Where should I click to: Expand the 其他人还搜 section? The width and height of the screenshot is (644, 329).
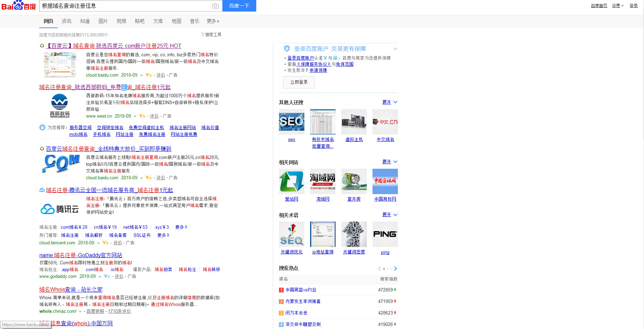pos(389,102)
